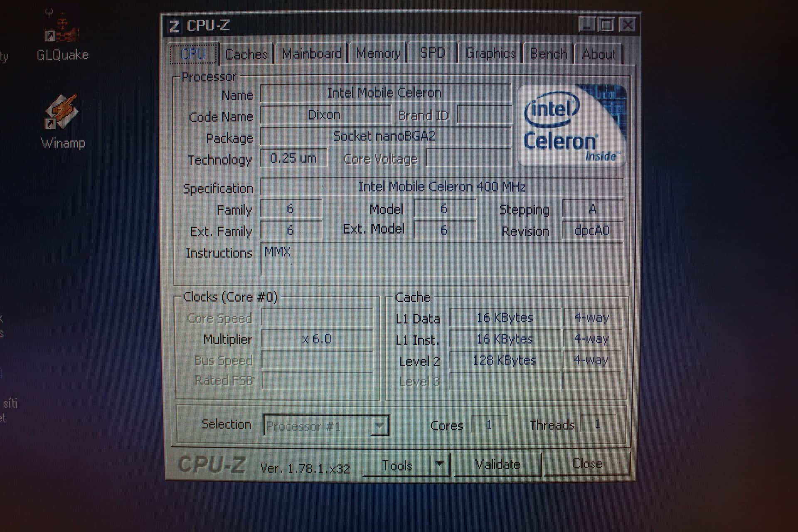Screen dimensions: 798x532
Task: Go to the Graphics tab
Action: click(x=490, y=53)
